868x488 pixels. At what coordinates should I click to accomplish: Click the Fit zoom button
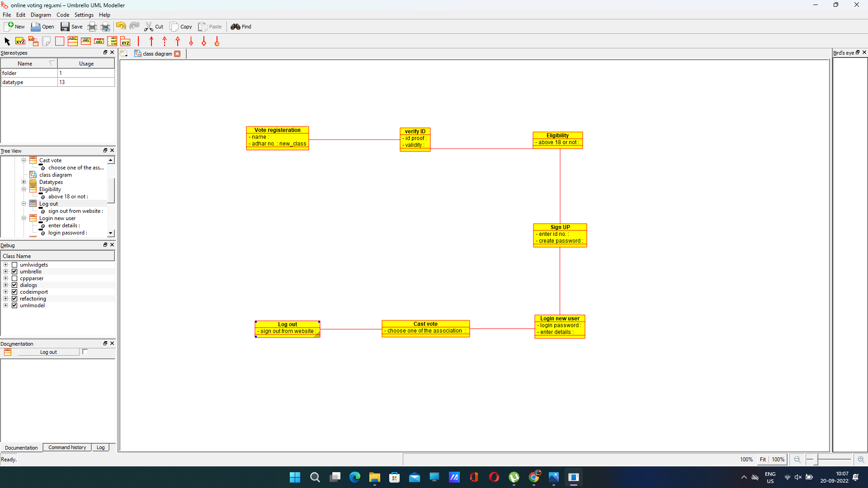click(x=763, y=459)
